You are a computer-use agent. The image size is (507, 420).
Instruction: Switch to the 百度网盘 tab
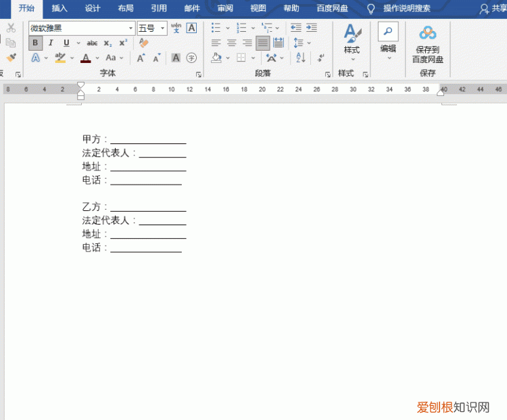click(x=332, y=8)
